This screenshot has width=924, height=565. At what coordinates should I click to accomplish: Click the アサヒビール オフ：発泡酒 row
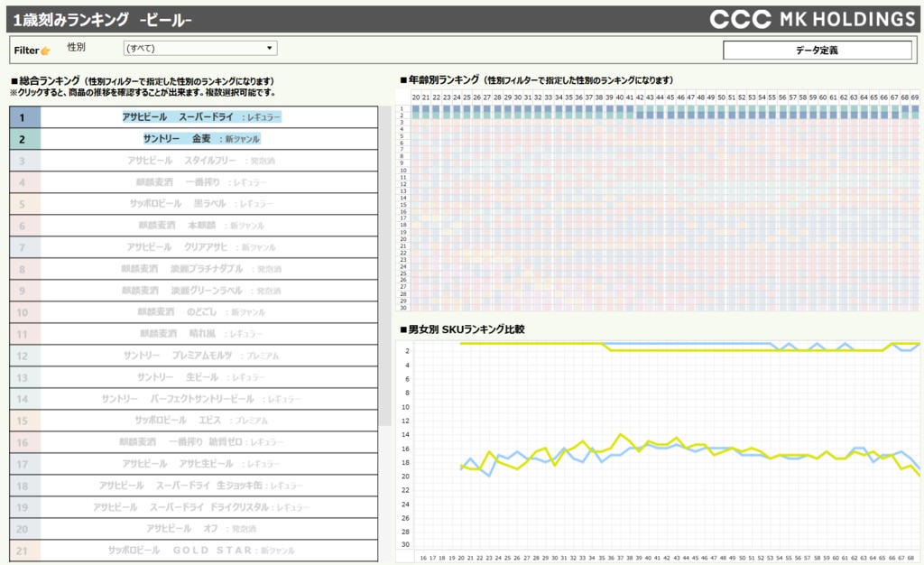coord(194,529)
